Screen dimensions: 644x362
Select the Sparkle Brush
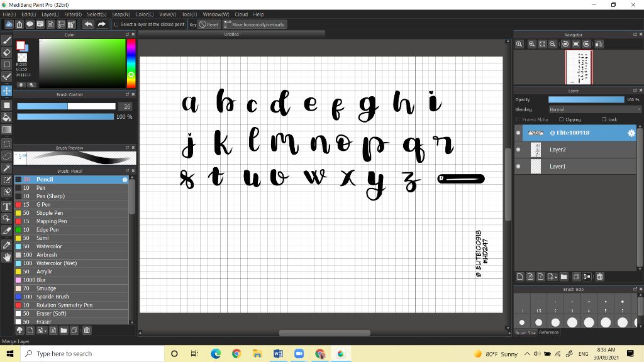[x=72, y=297]
